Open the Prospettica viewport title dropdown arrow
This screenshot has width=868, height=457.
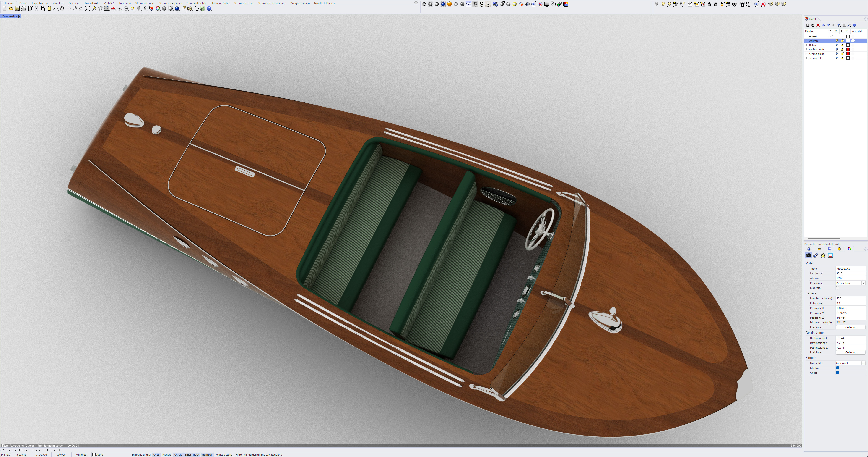(20, 16)
